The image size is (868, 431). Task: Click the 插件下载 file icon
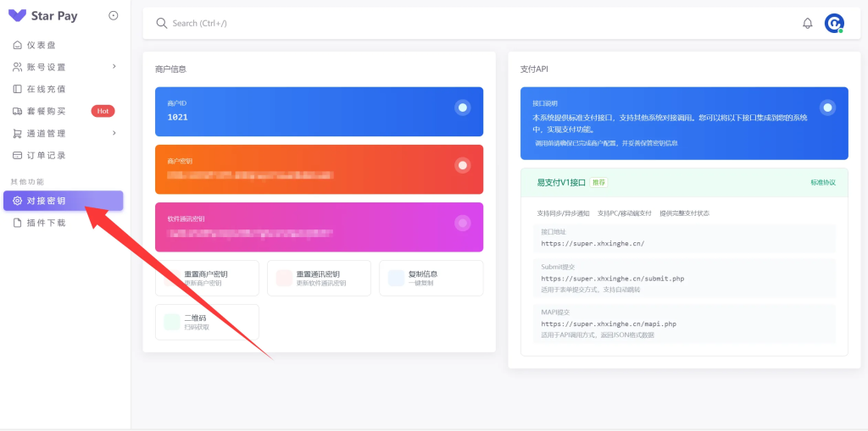[18, 223]
